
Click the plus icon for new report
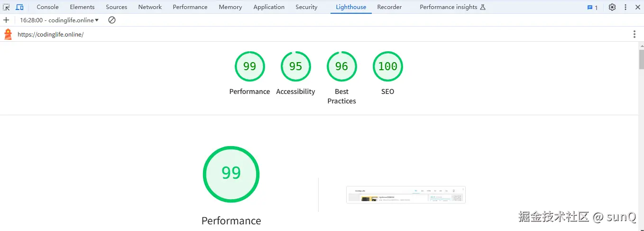pos(6,20)
